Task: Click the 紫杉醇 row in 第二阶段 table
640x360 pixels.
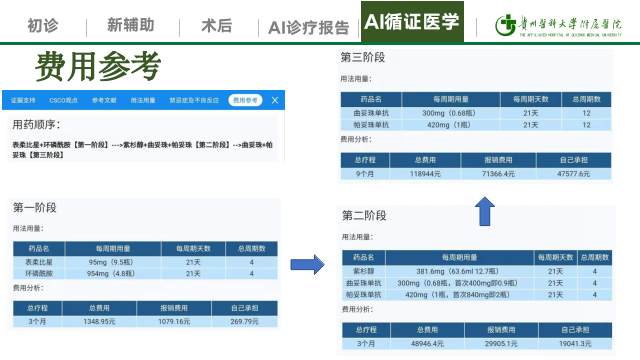Action: (x=477, y=271)
